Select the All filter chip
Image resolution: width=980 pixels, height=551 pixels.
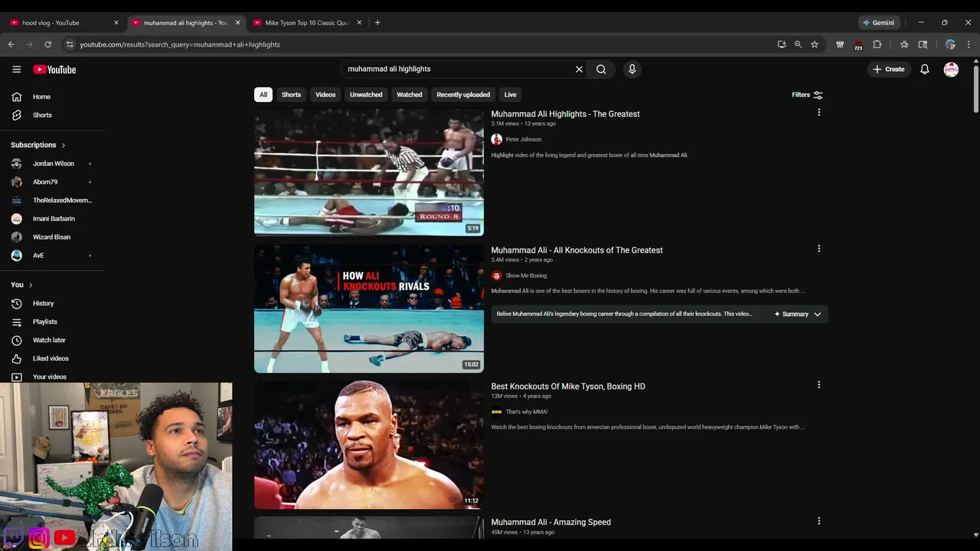tap(263, 95)
